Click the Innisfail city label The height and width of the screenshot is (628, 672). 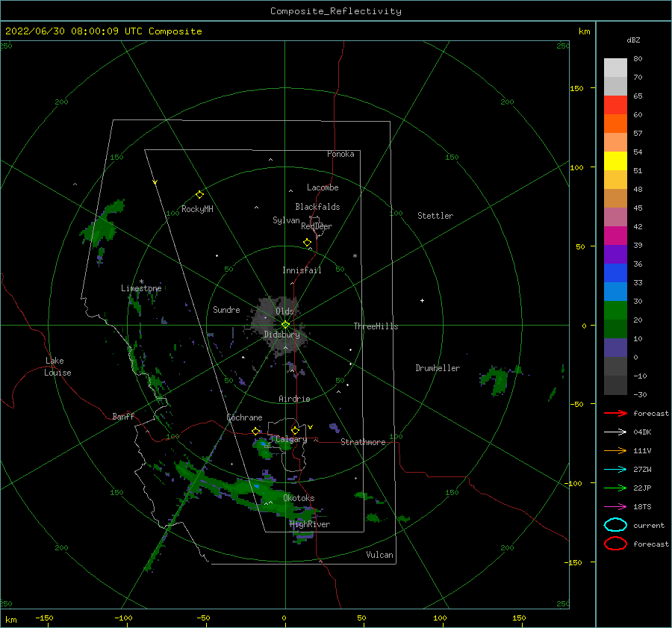(x=302, y=270)
